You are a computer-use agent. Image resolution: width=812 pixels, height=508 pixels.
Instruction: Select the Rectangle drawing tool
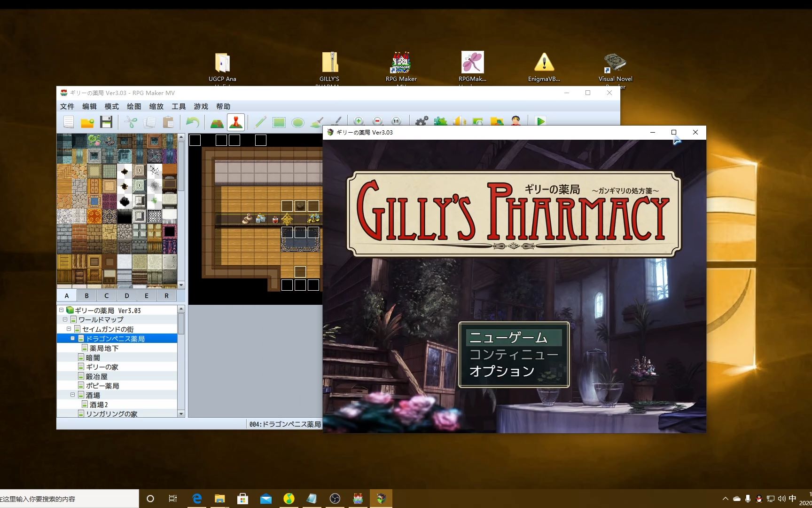(280, 122)
